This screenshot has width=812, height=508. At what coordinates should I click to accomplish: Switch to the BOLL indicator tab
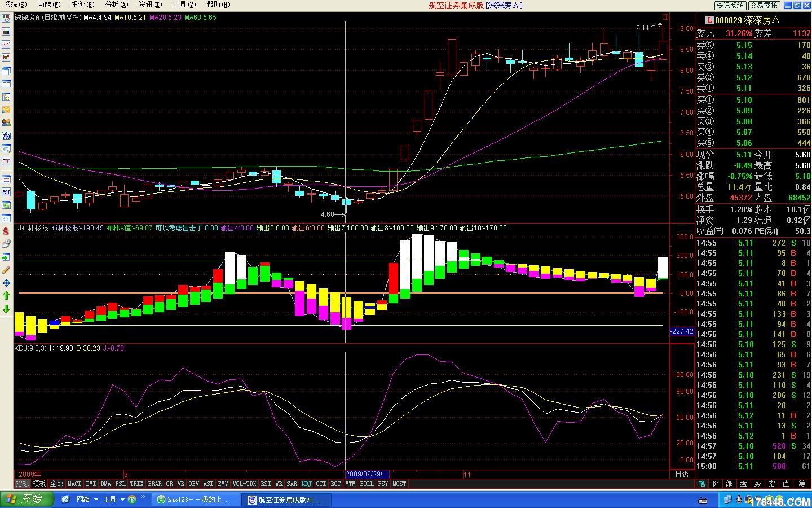tap(367, 484)
